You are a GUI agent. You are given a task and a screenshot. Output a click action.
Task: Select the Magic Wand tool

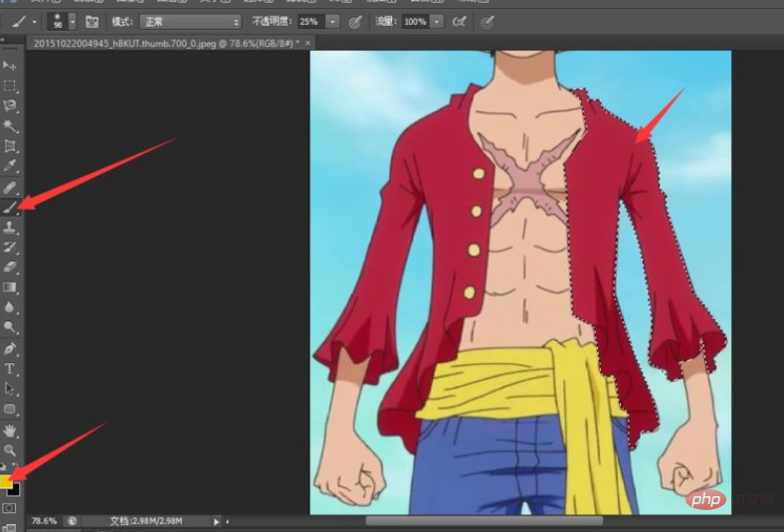(x=9, y=126)
